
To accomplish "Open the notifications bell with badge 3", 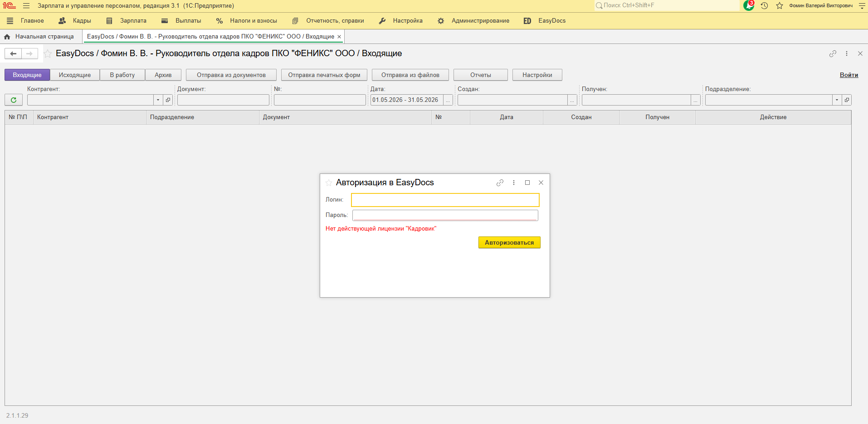I will pos(748,5).
